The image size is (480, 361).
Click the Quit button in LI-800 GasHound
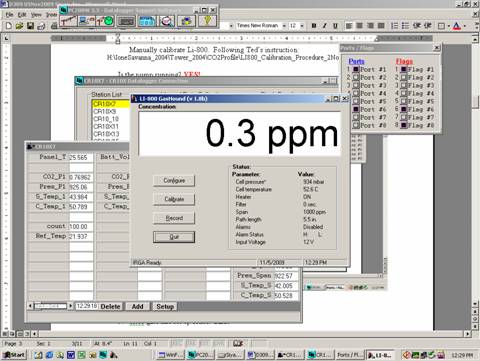coord(174,237)
